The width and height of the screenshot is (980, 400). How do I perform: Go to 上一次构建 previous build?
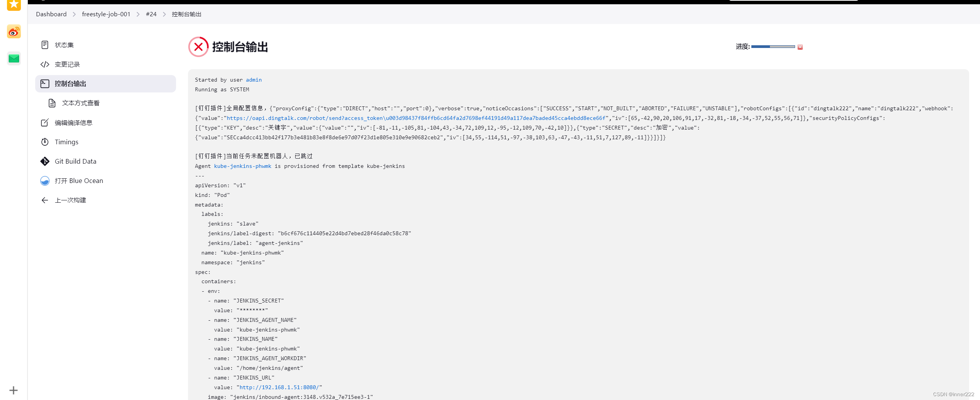[x=105, y=200]
